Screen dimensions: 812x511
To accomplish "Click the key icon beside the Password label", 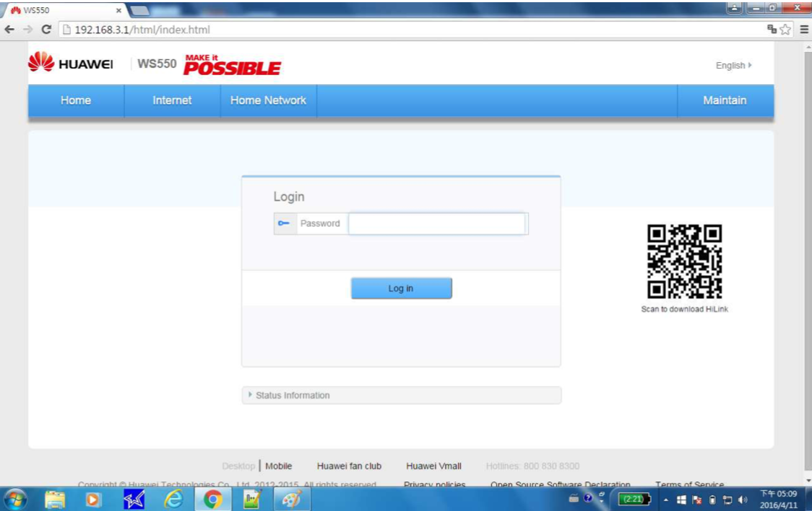I will [285, 224].
